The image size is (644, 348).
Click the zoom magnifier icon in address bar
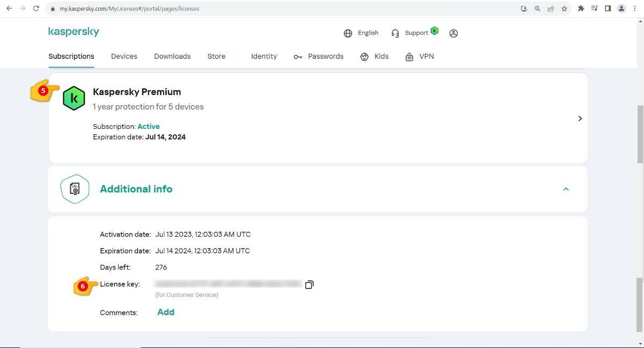pos(538,9)
